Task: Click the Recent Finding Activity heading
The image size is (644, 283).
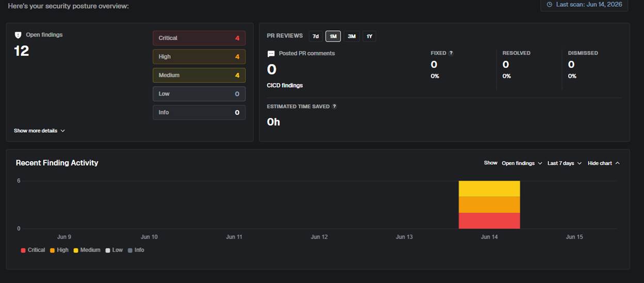Action: [x=57, y=163]
